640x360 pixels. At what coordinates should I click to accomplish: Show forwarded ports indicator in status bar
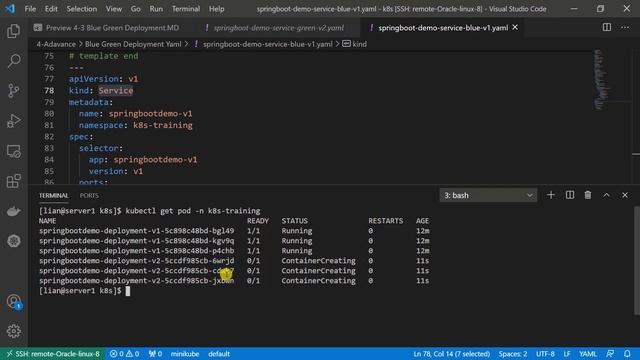tap(155, 353)
